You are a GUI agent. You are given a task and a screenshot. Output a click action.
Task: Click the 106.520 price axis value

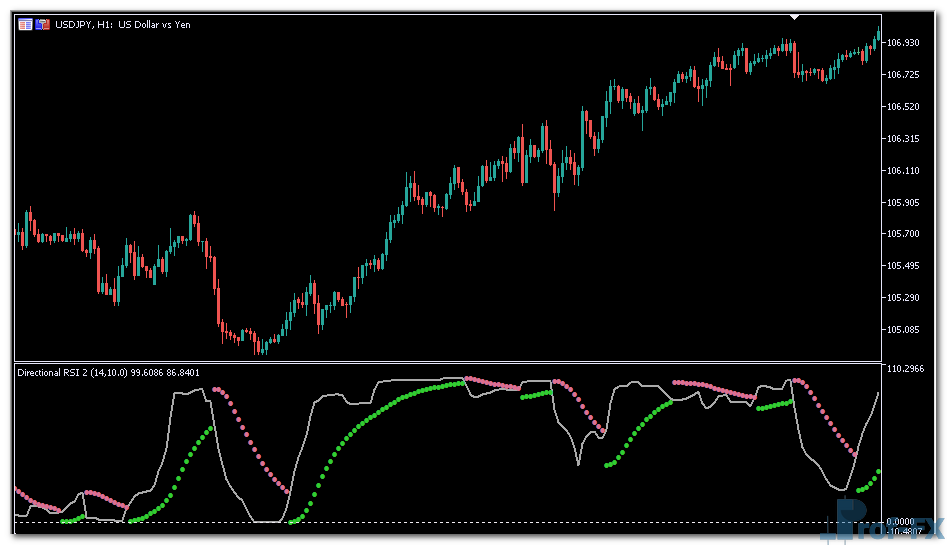[x=902, y=107]
